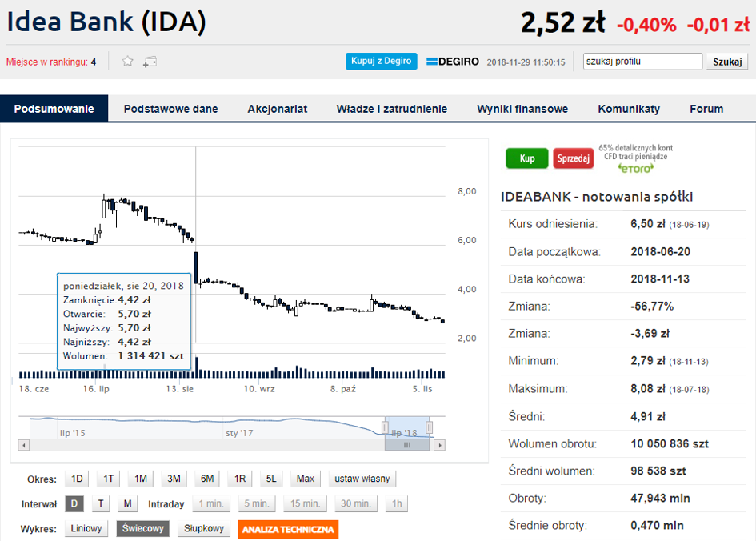Click Wolumen obrotu value 10 050 836 szt
This screenshot has height=541, width=756.
point(670,443)
